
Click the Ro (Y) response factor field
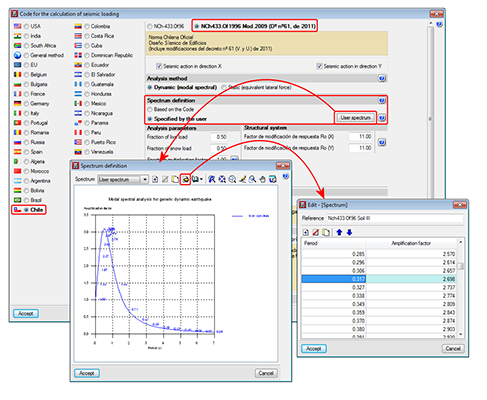[361, 148]
